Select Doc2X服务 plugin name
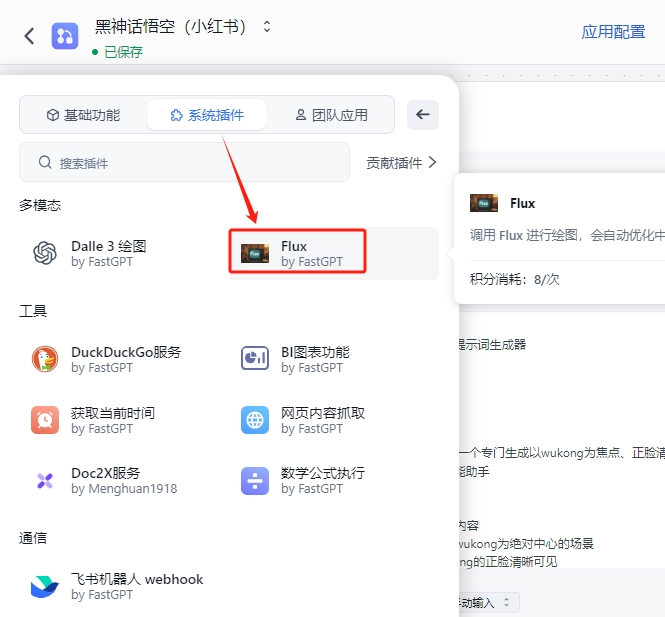Image resolution: width=665 pixels, height=617 pixels. [106, 473]
